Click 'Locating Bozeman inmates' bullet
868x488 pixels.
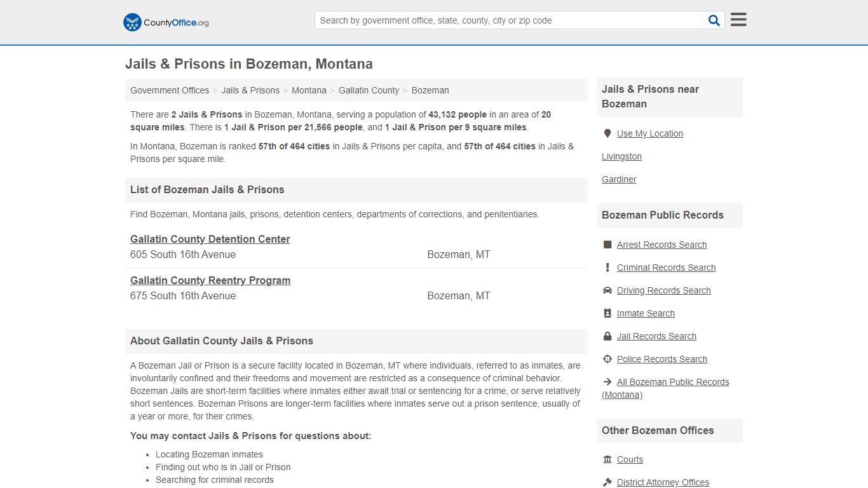(x=209, y=454)
